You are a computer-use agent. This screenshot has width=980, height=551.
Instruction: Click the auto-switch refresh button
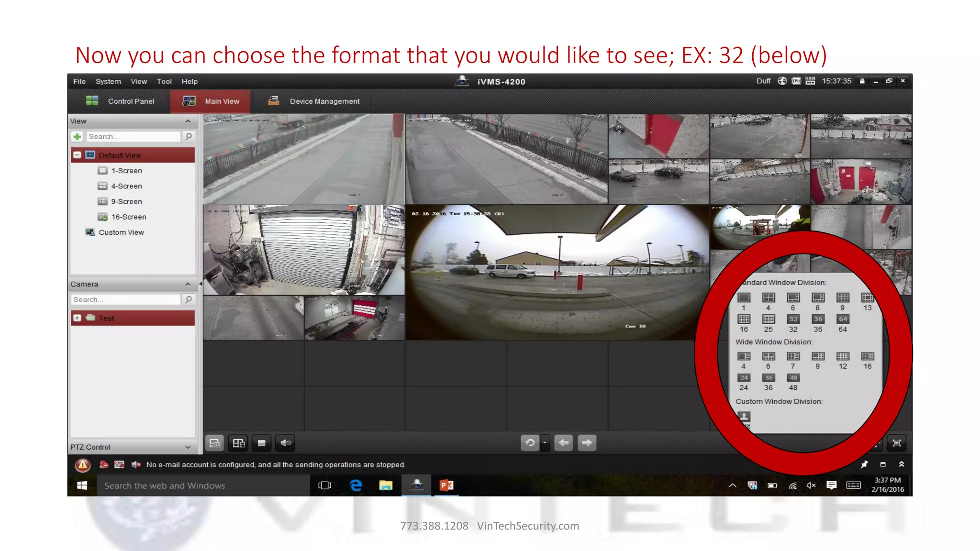tap(530, 443)
